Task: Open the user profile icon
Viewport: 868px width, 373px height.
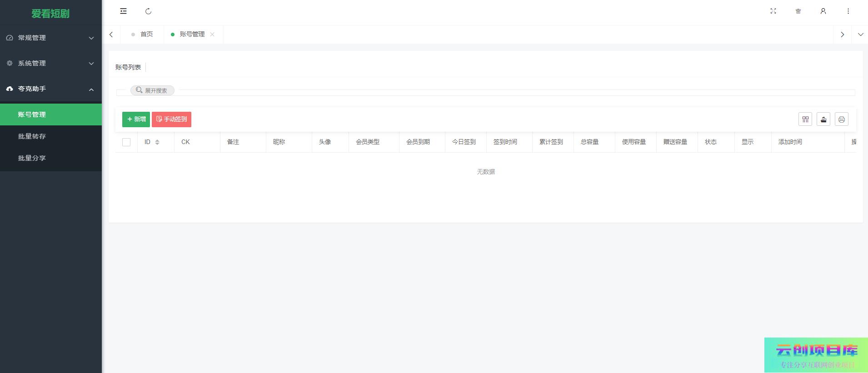Action: pos(823,11)
